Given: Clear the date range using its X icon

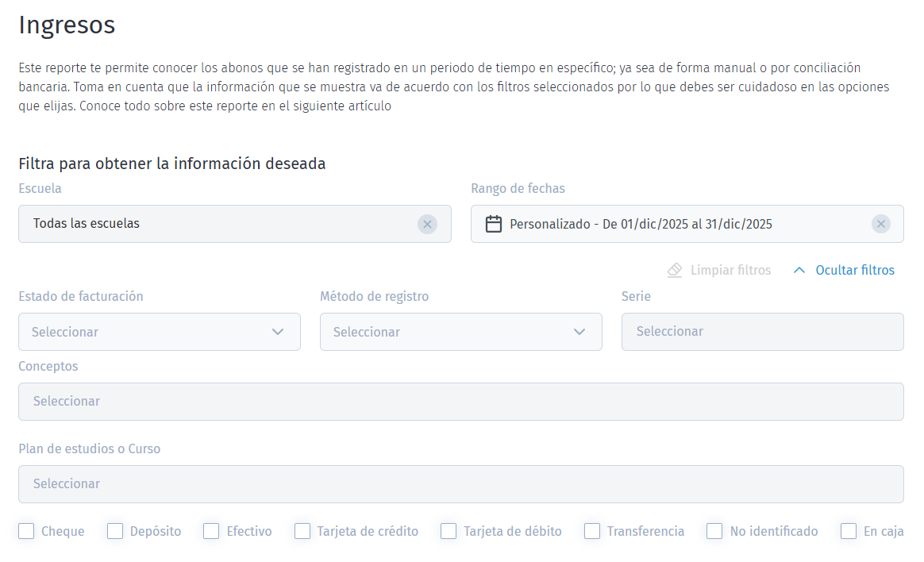Looking at the screenshot, I should coord(880,224).
